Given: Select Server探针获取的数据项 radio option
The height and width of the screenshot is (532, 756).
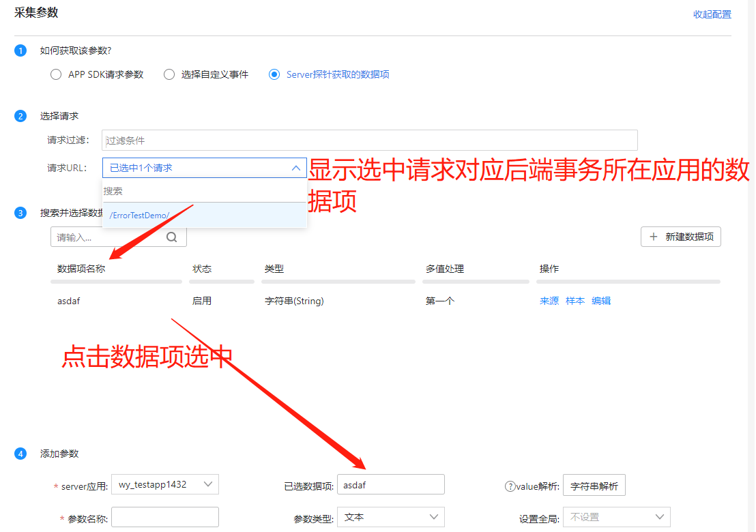Looking at the screenshot, I should click(x=274, y=75).
